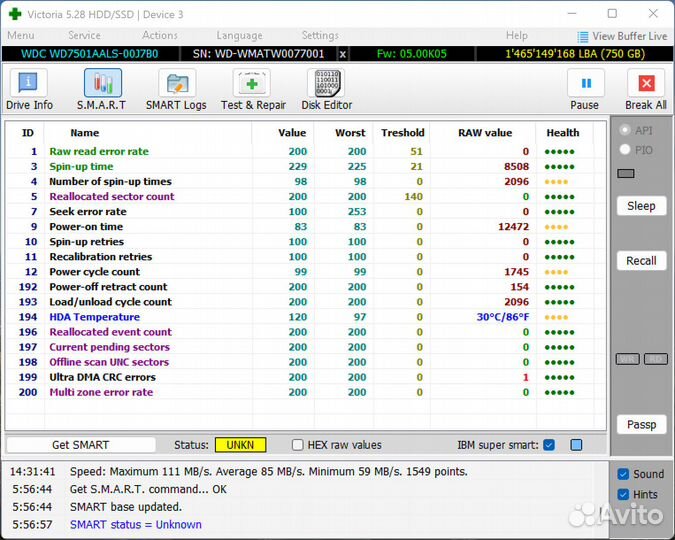Click the blue color square near IBM super smart
Viewport: 675px width, 540px height.
[x=576, y=445]
